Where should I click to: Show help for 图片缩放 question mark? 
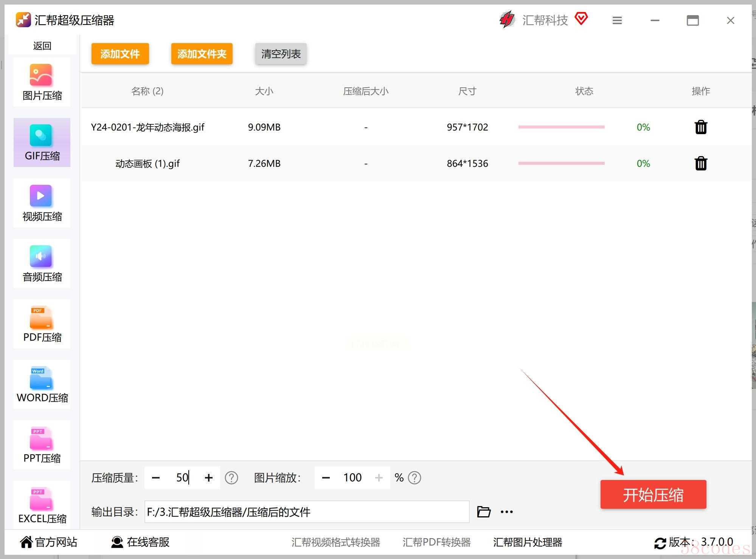tap(415, 478)
